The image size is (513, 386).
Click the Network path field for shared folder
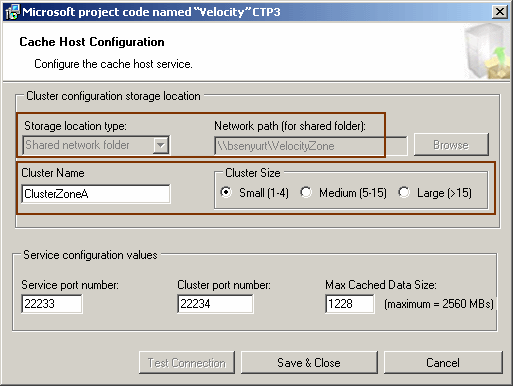point(311,146)
